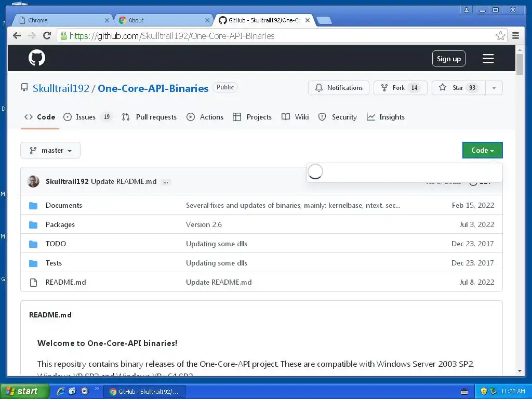This screenshot has width=532, height=399.
Task: Click the vertical scrollbar thumb
Action: [520, 64]
